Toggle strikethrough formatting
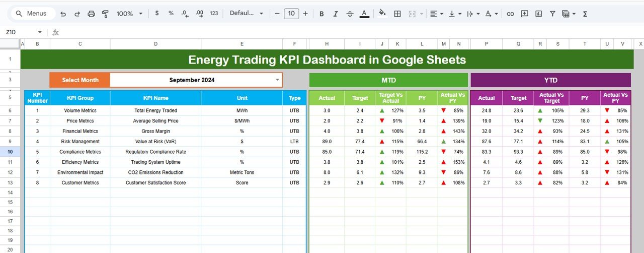644x253 pixels. [x=350, y=14]
